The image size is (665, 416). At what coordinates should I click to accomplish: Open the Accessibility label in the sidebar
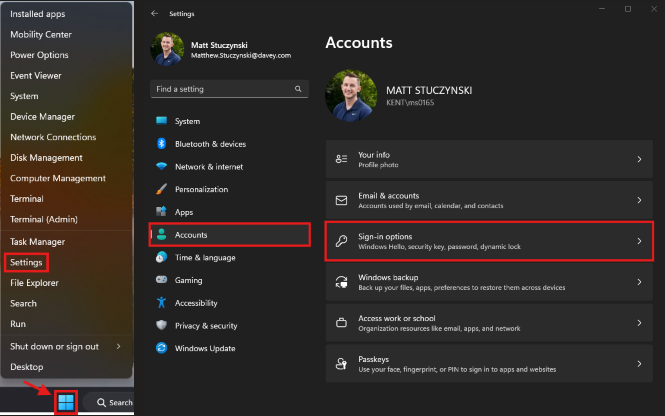pyautogui.click(x=196, y=303)
